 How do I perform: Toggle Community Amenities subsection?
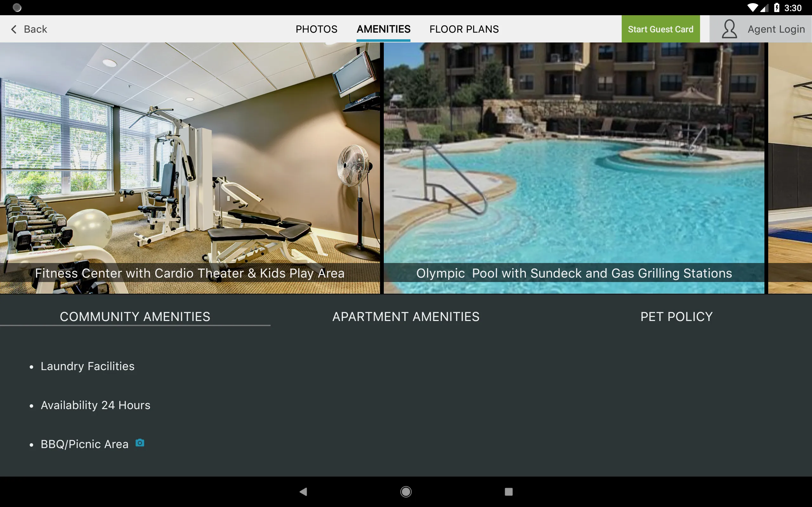pyautogui.click(x=135, y=317)
